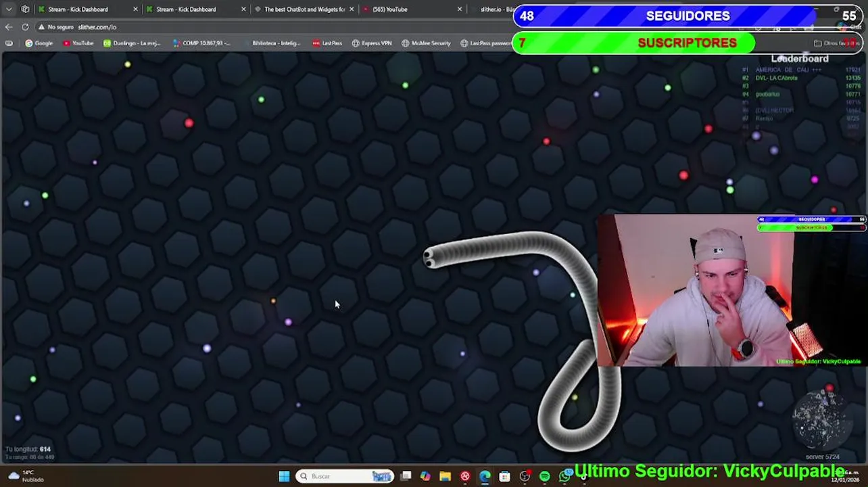The height and width of the screenshot is (487, 868).
Task: Open the red circular app in the taskbar
Action: [465, 476]
